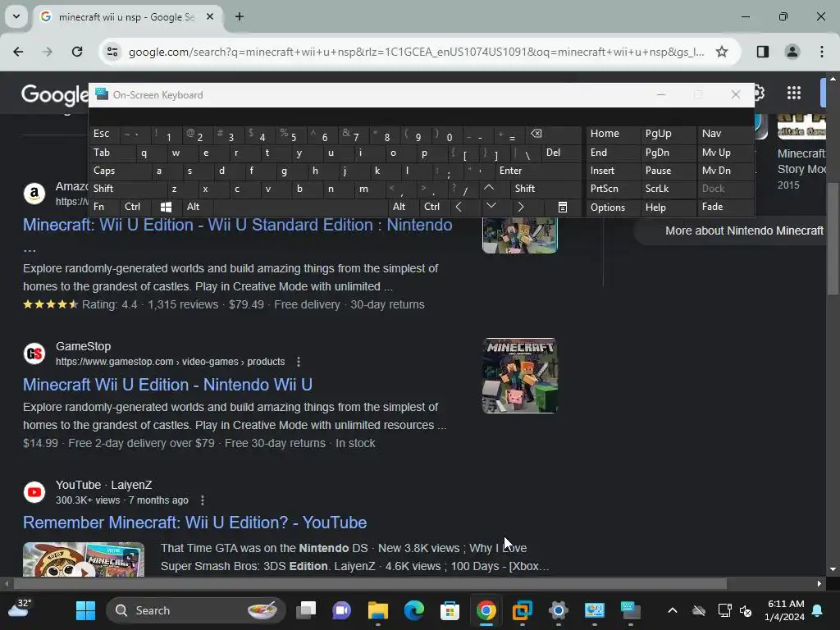Tap the Windows key on On-Screen Keyboard
This screenshot has width=840, height=630.
coord(166,207)
